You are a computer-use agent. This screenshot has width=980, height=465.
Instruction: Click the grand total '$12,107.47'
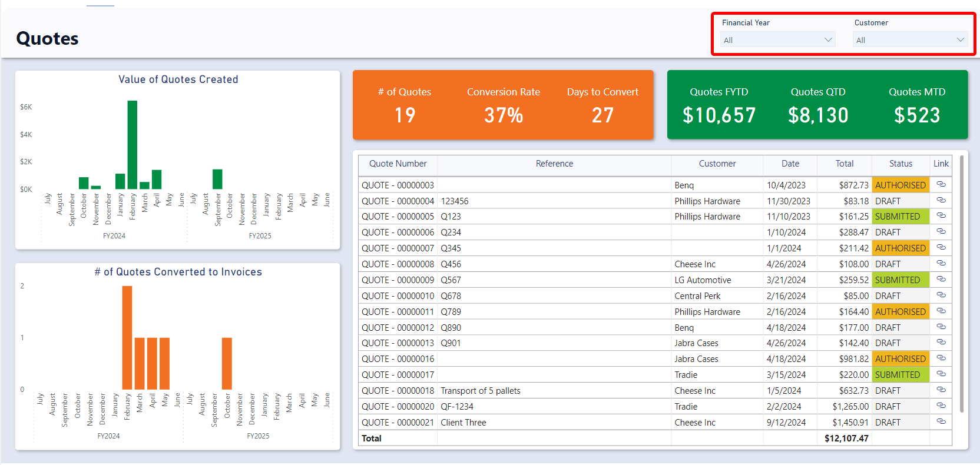[846, 438]
